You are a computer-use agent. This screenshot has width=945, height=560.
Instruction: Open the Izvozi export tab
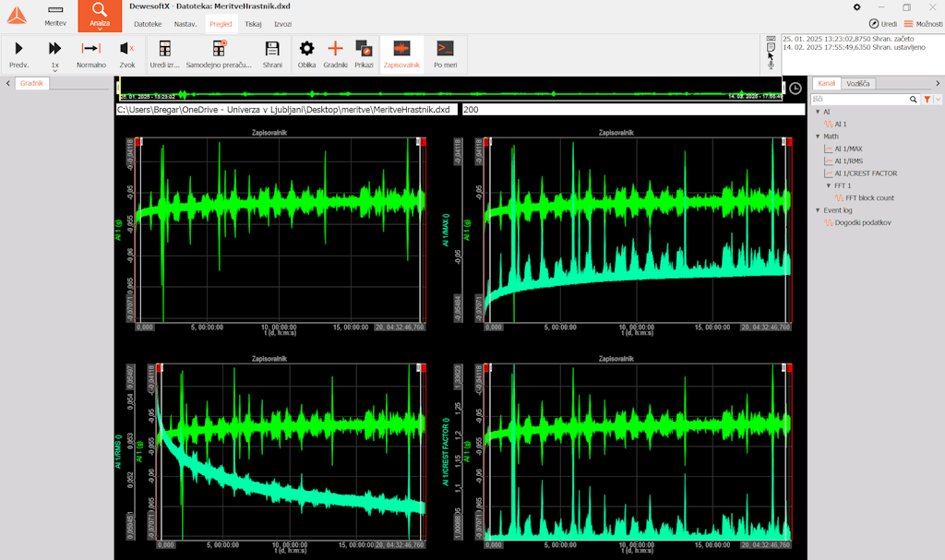click(282, 24)
